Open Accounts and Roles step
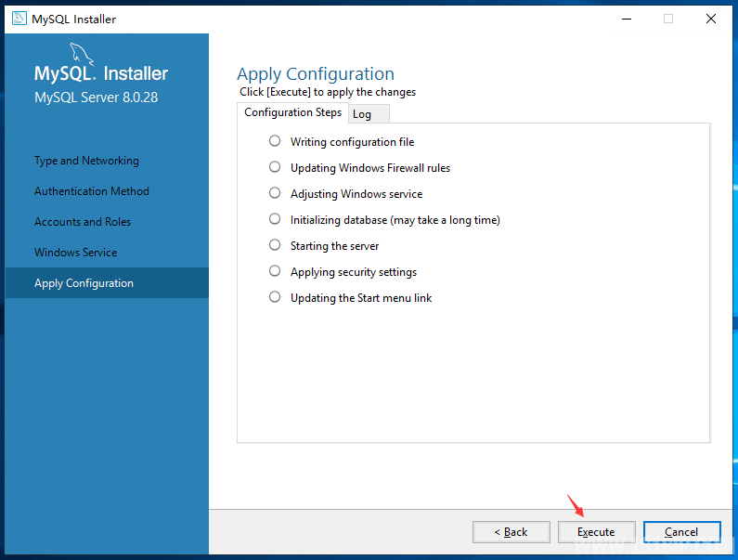738x560 pixels. pos(83,222)
